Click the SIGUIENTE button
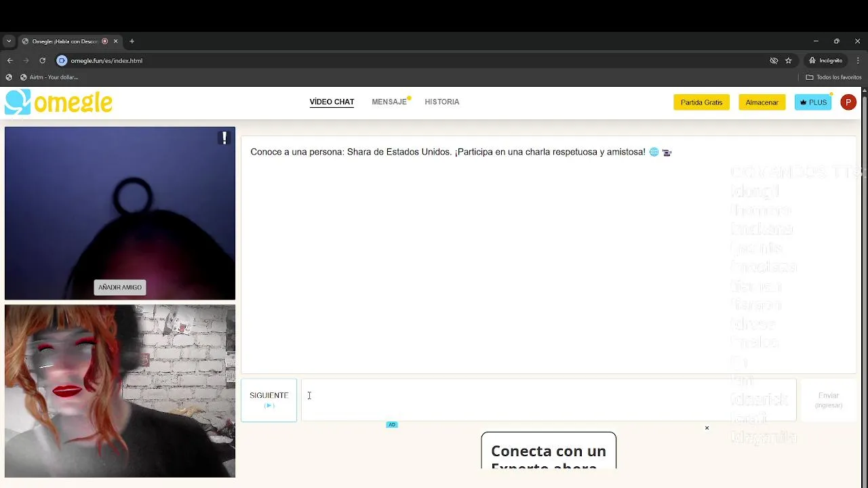868x488 pixels. [269, 400]
